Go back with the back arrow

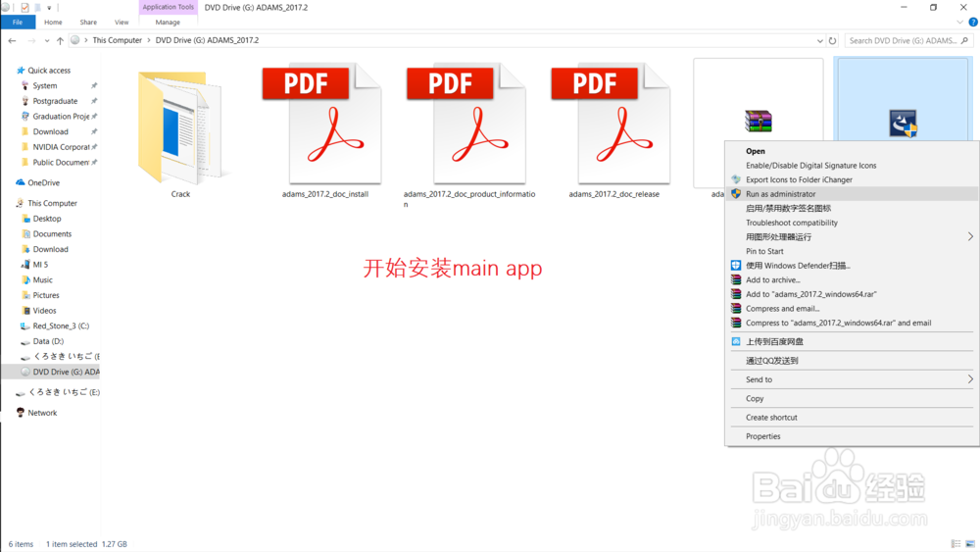tap(13, 40)
